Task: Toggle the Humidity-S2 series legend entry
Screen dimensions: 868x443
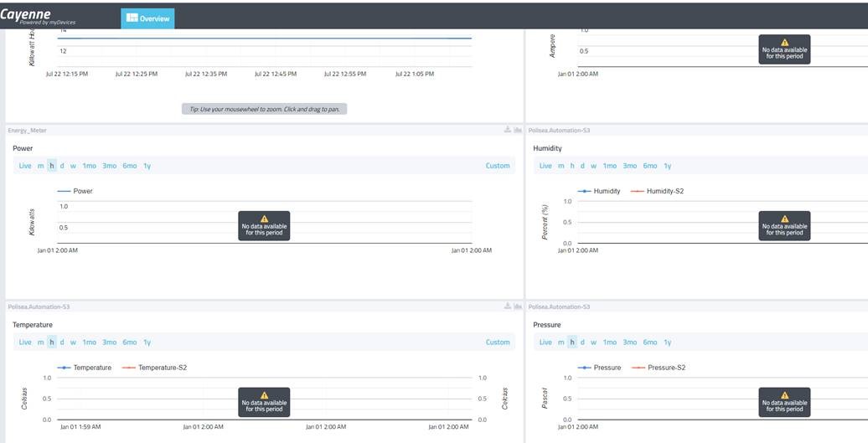Action: (657, 191)
